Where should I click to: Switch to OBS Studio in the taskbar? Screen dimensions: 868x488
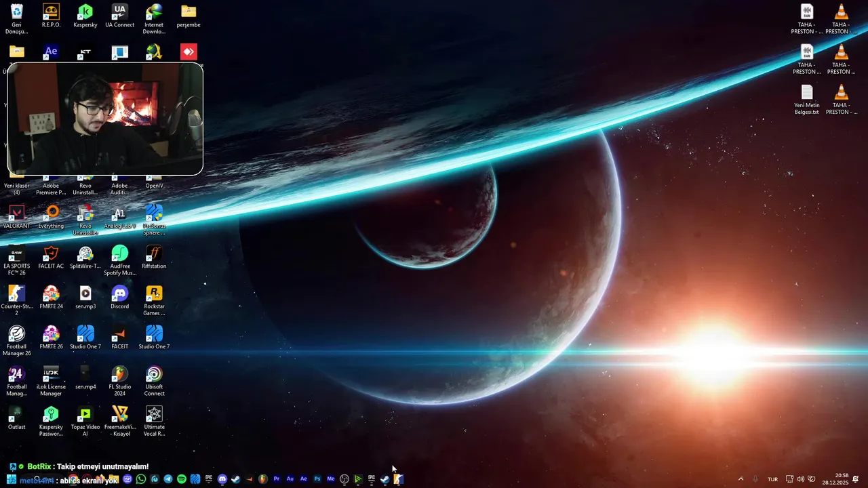(x=344, y=479)
